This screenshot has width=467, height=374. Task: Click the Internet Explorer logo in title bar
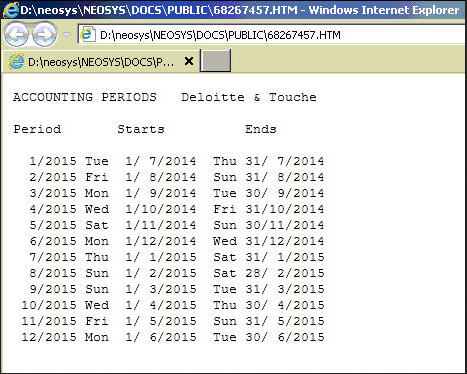[x=10, y=10]
